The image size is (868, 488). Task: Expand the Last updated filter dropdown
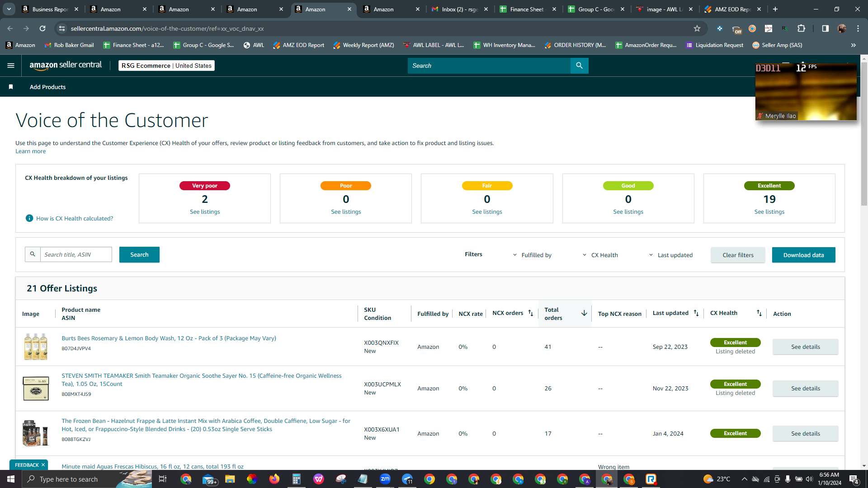point(670,255)
